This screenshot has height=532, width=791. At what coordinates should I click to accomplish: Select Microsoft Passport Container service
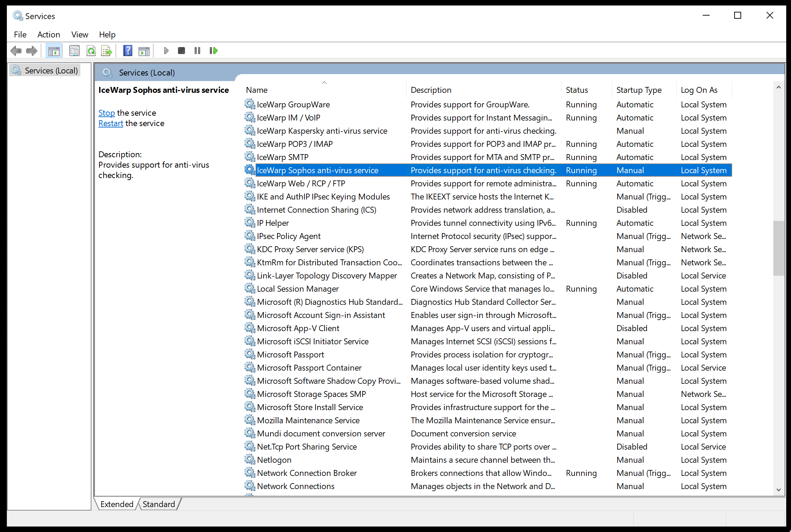pos(488,368)
